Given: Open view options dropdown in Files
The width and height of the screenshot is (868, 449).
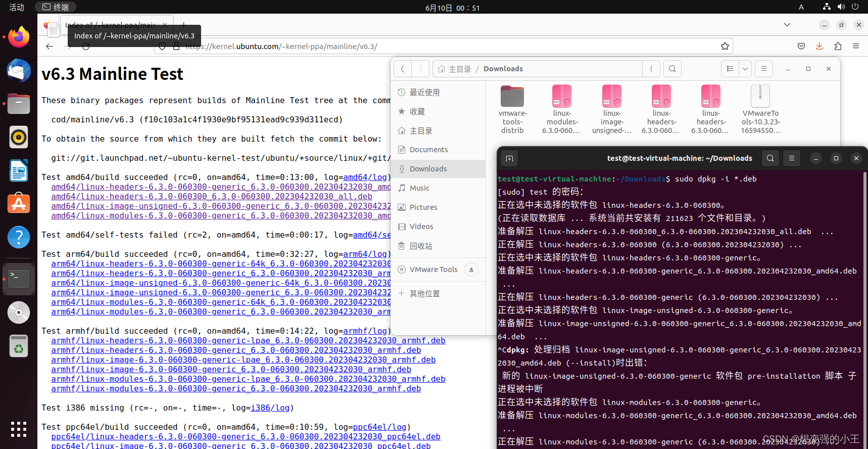Looking at the screenshot, I should (745, 69).
